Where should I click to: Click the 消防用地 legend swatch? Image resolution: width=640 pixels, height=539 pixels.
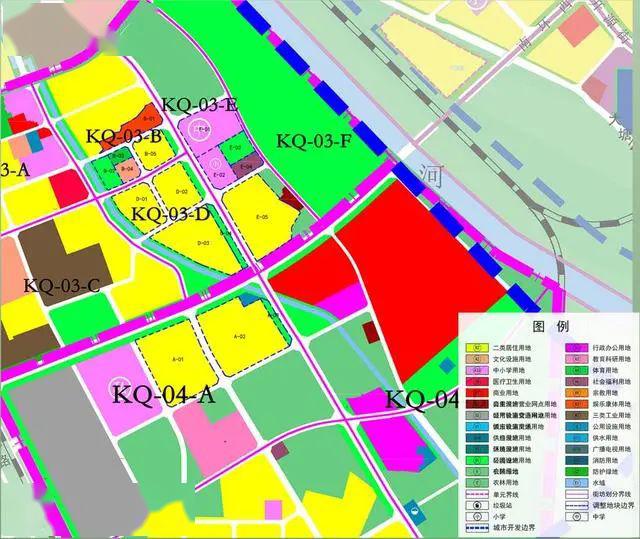(576, 460)
